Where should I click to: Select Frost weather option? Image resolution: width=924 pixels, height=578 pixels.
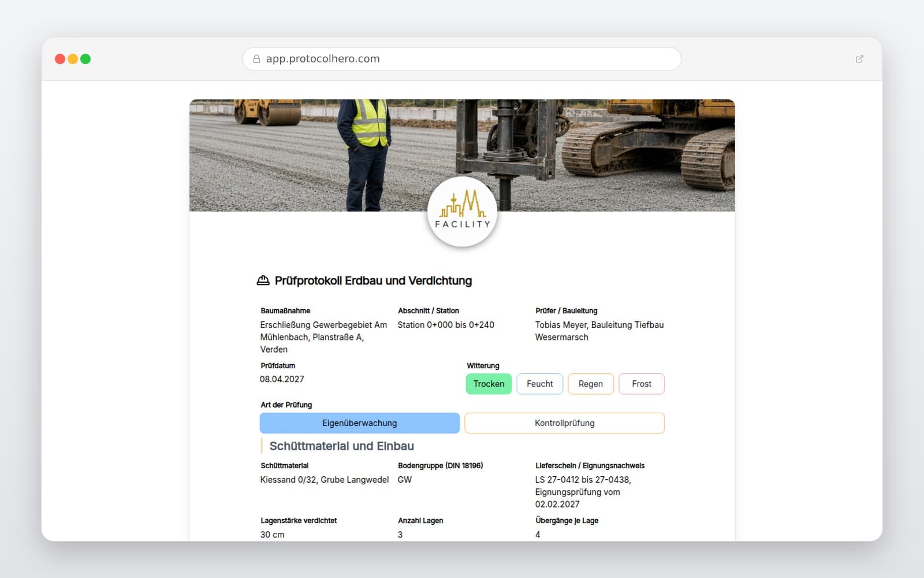tap(642, 384)
